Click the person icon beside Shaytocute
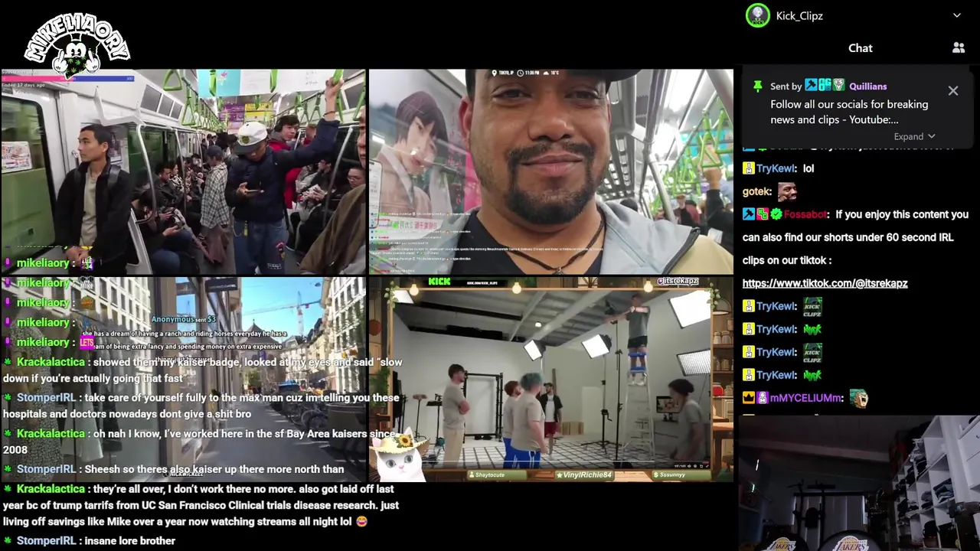The image size is (980, 551). [471, 475]
